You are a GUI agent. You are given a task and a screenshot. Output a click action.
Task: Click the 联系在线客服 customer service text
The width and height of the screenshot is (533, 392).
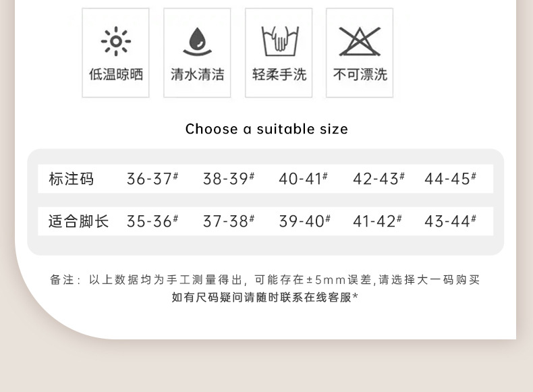pyautogui.click(x=318, y=297)
